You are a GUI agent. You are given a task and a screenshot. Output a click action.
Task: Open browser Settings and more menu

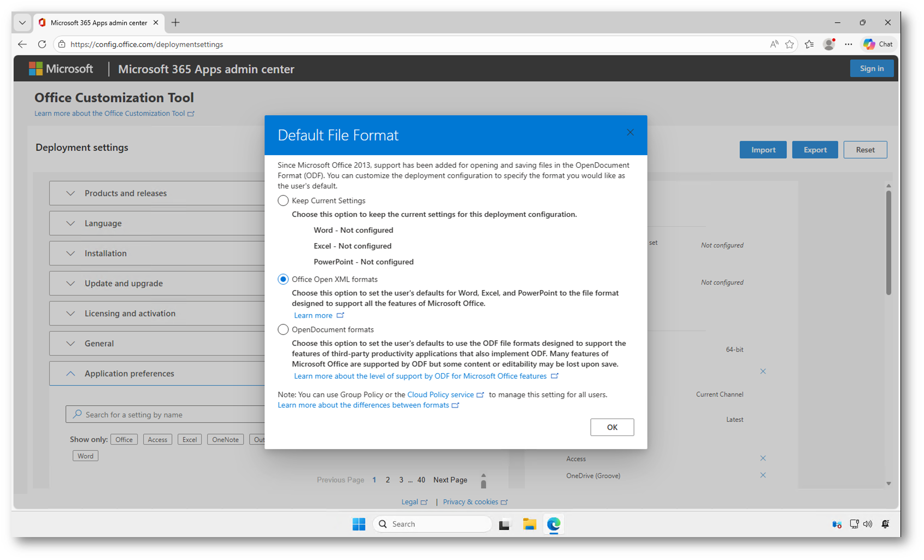(x=848, y=44)
